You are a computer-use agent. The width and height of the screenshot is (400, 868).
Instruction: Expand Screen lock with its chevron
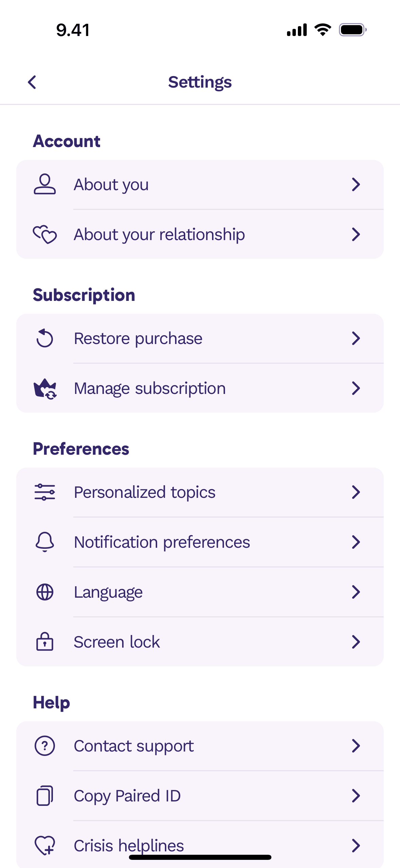[356, 641]
